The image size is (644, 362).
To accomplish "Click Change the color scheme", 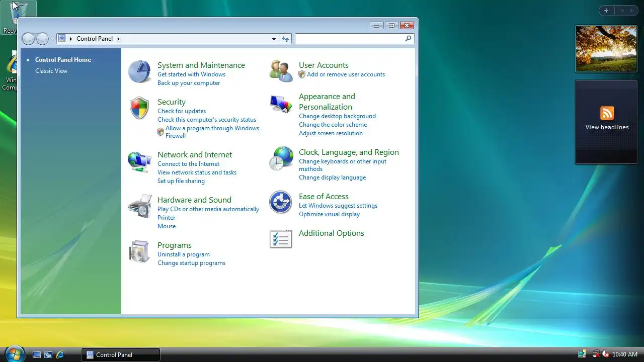I will [333, 125].
